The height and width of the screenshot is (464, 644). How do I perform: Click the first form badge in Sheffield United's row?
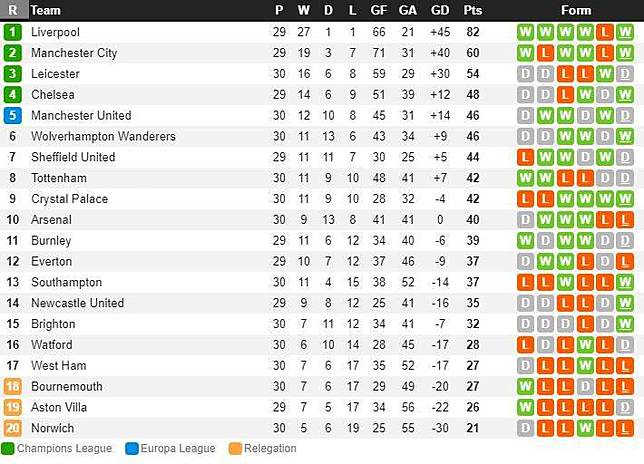point(525,157)
